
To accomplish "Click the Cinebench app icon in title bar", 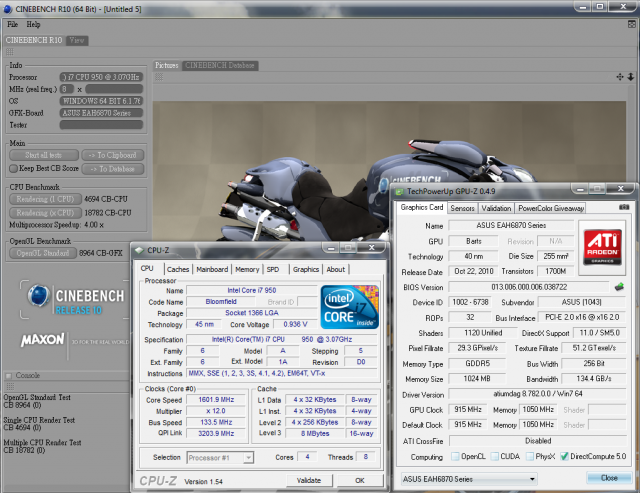I will tap(7, 9).
